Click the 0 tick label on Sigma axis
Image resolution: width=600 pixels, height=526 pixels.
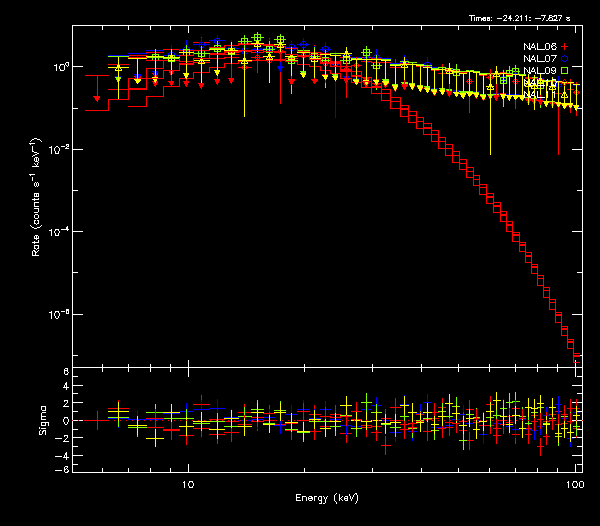(65, 421)
